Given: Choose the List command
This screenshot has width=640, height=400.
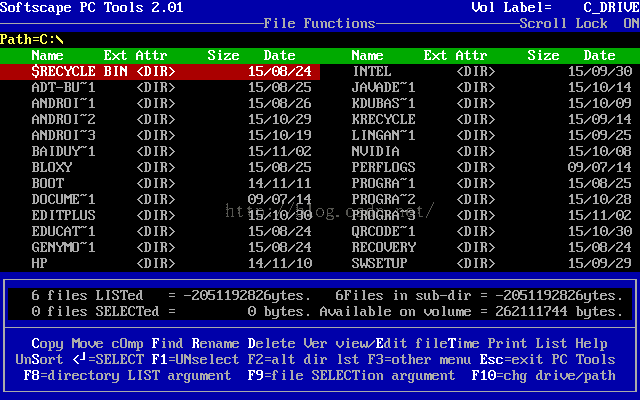Looking at the screenshot, I should tap(551, 344).
